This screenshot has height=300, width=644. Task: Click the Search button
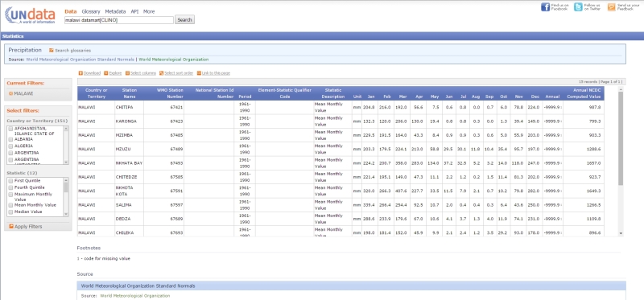tap(185, 19)
